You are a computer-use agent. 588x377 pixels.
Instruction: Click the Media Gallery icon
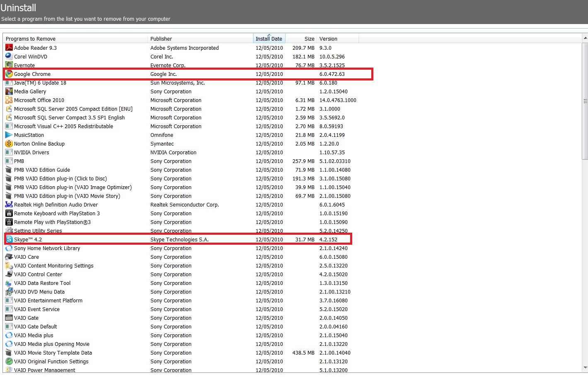(x=9, y=91)
